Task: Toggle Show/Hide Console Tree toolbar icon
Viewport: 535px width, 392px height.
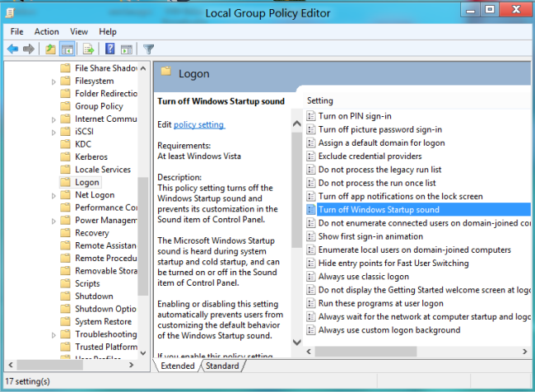Action: tap(67, 49)
